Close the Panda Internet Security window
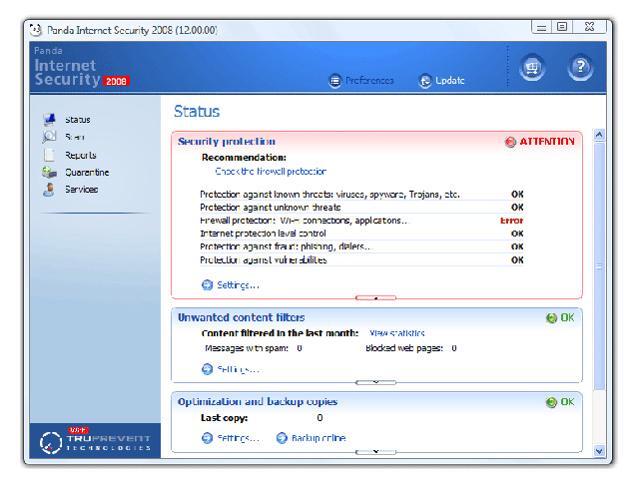Image resolution: width=640 pixels, height=480 pixels. (589, 27)
